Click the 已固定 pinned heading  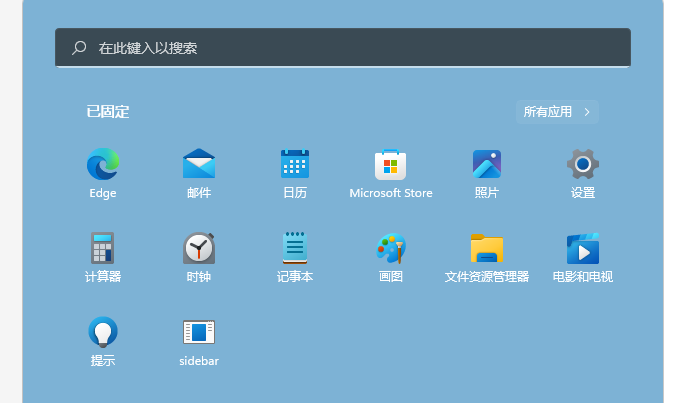click(108, 112)
